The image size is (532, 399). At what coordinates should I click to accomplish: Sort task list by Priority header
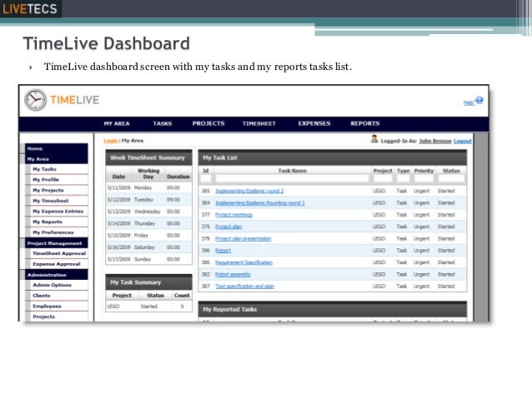pos(424,171)
